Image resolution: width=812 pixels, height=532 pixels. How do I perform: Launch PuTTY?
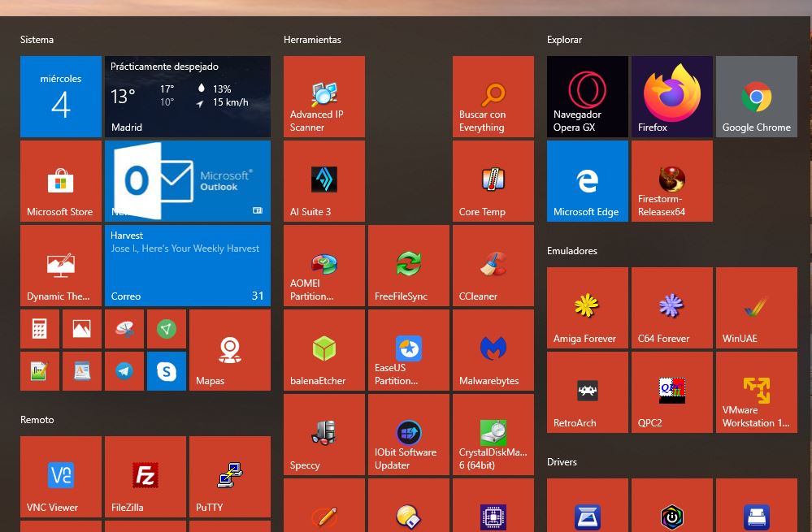pos(230,477)
